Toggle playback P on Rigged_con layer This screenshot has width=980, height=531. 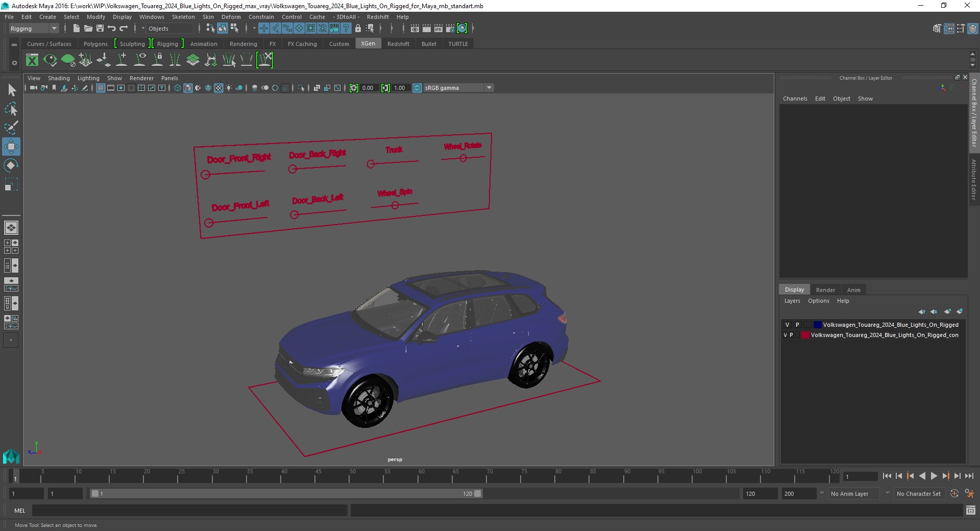[792, 335]
